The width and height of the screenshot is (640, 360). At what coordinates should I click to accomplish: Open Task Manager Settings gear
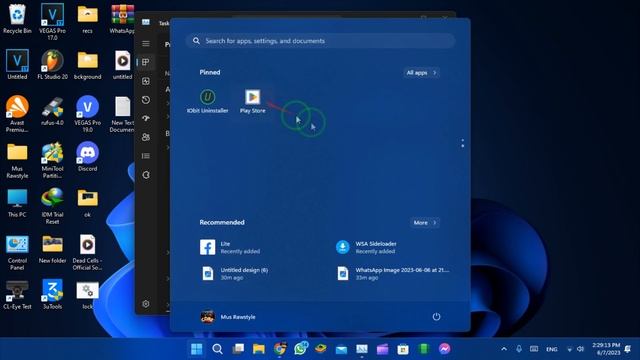(146, 304)
